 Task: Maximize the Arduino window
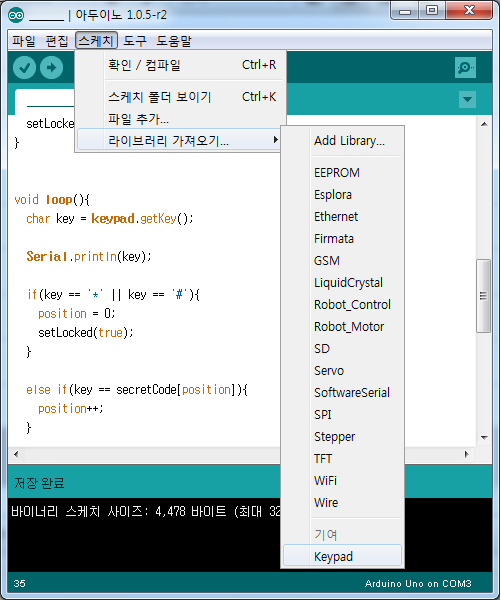(x=432, y=11)
